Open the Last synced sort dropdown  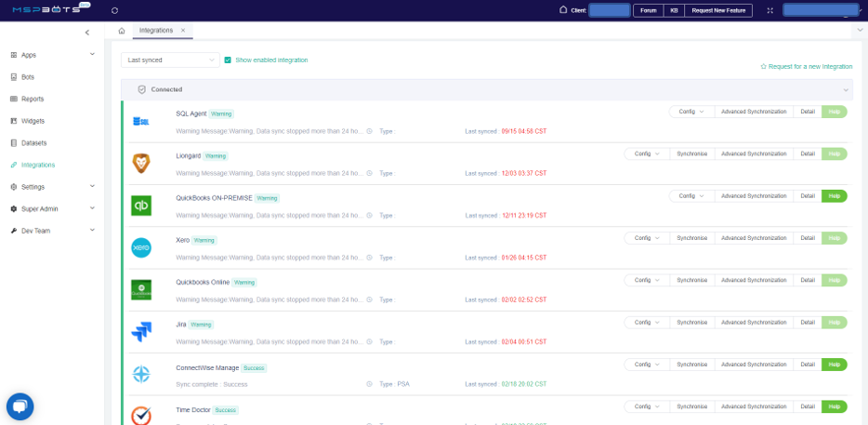coord(170,60)
